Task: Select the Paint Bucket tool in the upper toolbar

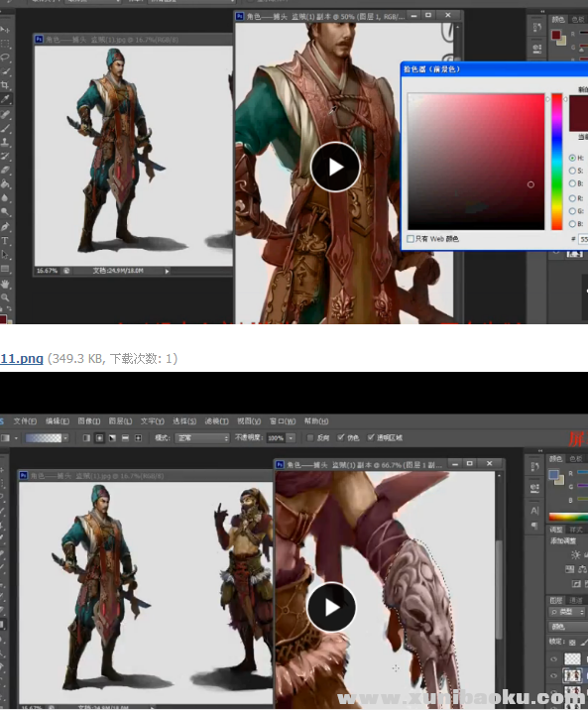Action: pos(5,183)
